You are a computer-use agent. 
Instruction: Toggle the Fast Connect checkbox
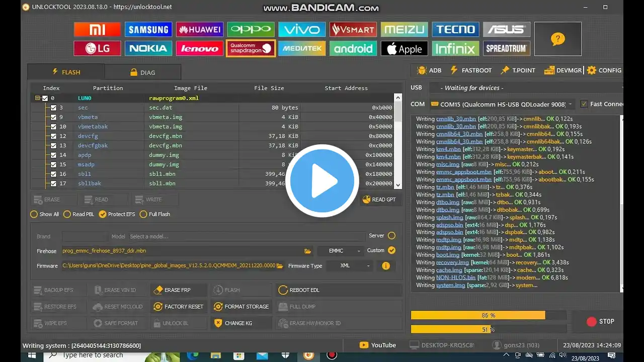[x=584, y=104]
